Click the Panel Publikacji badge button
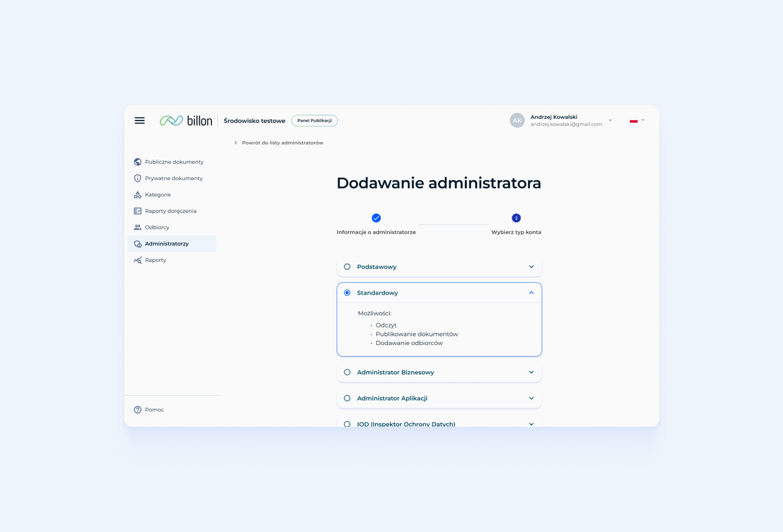Screen dimensions: 783x532 pos(315,120)
